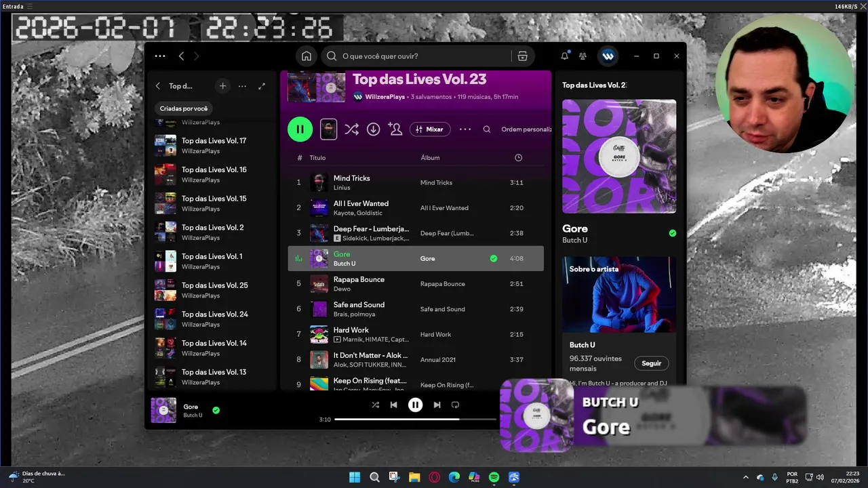Open the weather widget on taskbar

[37, 477]
